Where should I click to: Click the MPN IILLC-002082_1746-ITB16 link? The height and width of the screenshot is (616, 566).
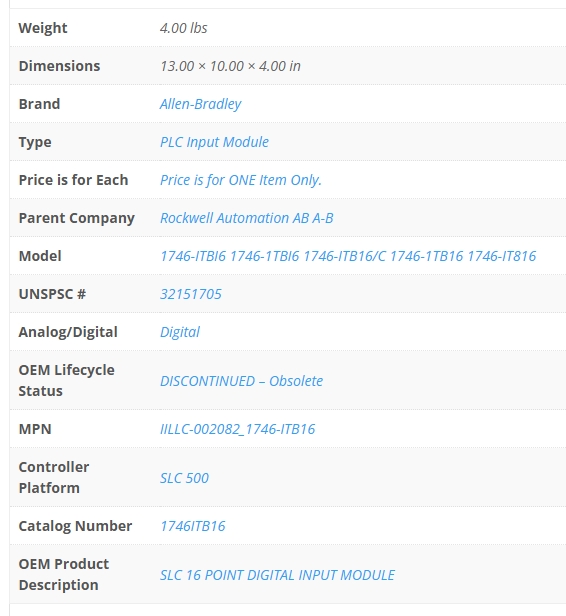(237, 429)
